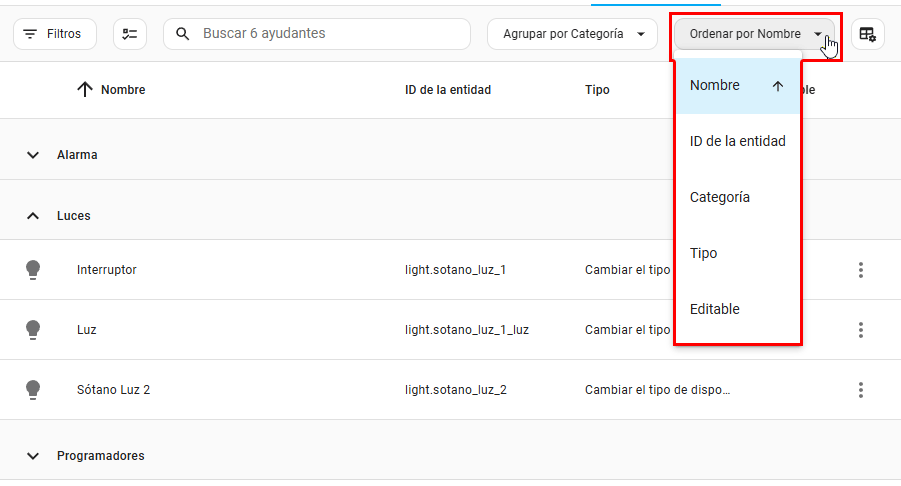Toggle selection mode checklist icon
The height and width of the screenshot is (486, 901).
(130, 34)
